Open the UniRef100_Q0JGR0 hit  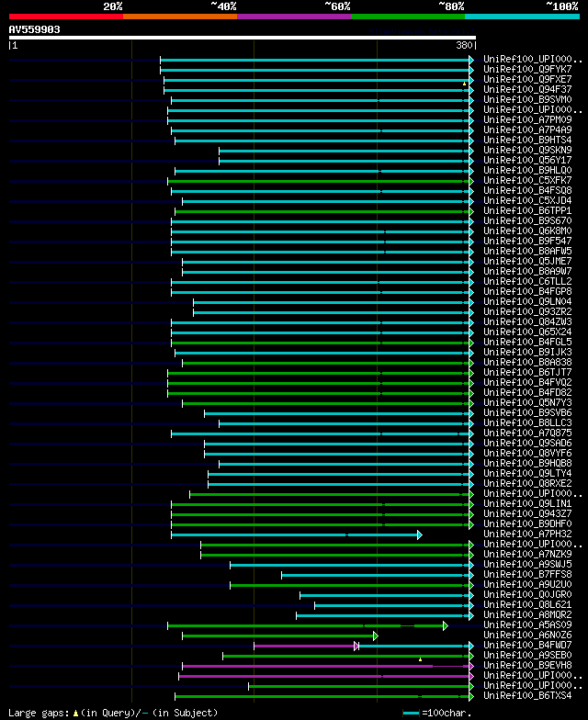pos(527,595)
